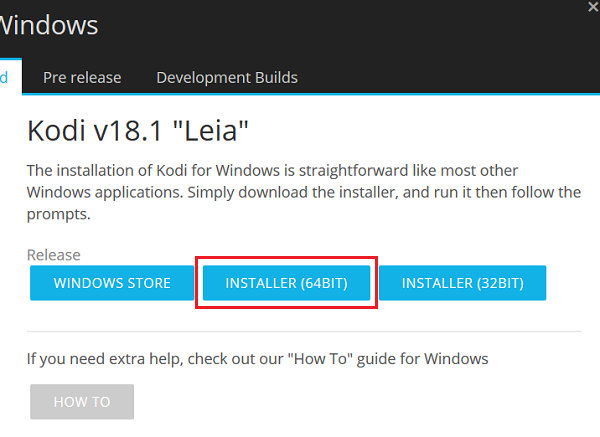
Task: Switch to the Pre release tab
Action: pyautogui.click(x=82, y=77)
